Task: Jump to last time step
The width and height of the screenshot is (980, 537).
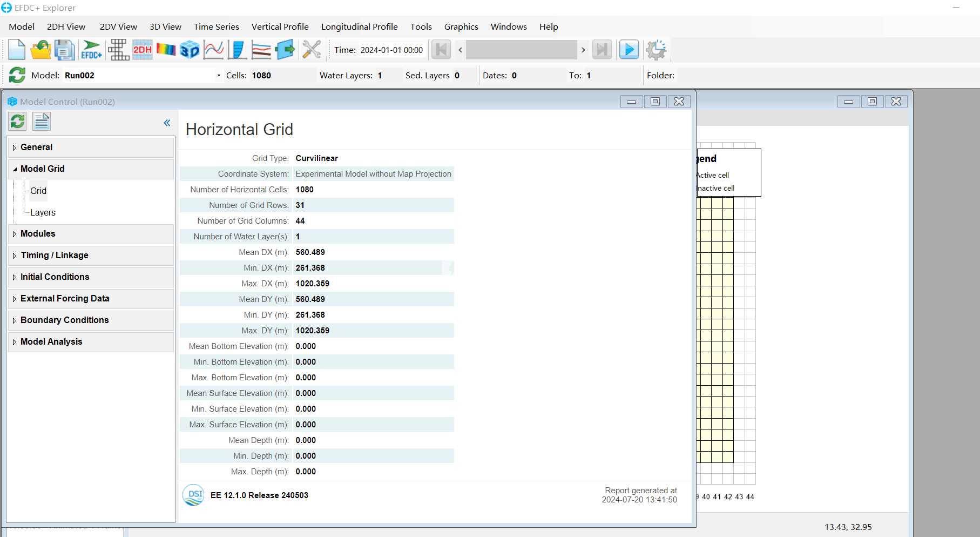Action: pos(602,50)
